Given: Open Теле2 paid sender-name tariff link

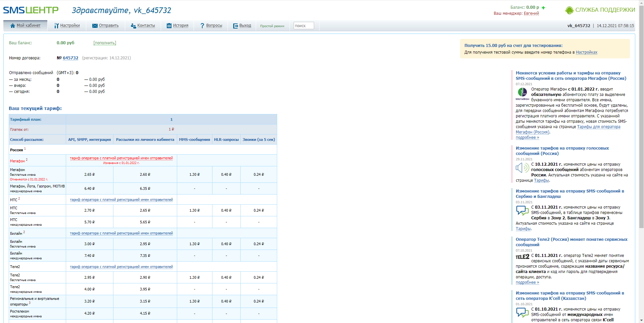Looking at the screenshot, I should point(121,267).
